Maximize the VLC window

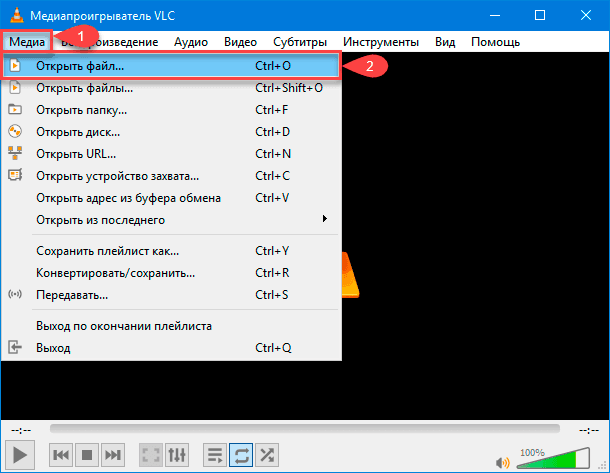[540, 16]
